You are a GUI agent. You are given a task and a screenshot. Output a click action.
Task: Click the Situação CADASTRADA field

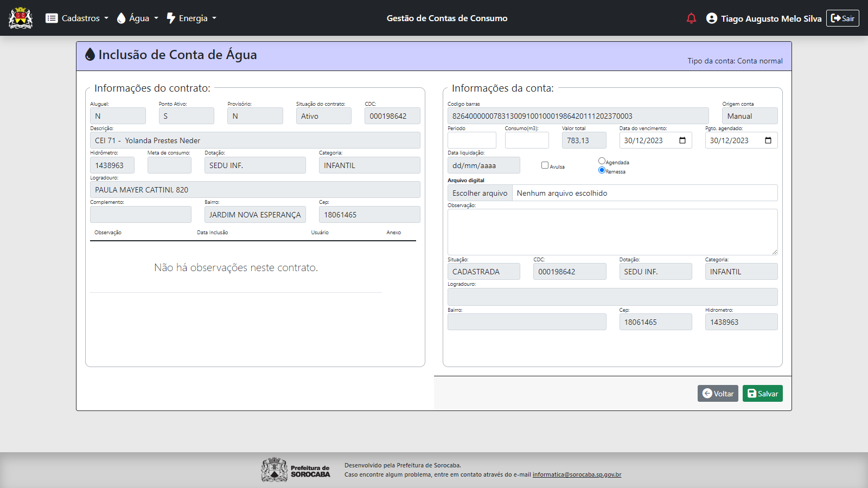click(x=484, y=272)
